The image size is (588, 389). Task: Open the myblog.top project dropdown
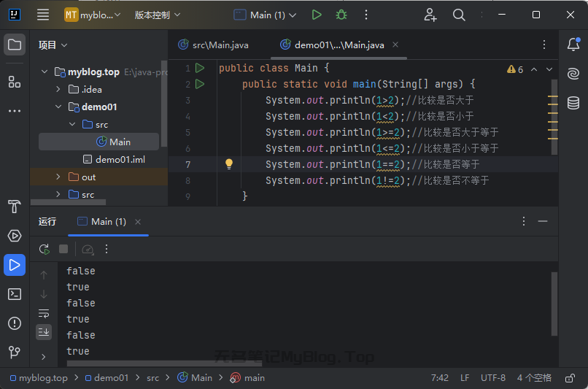(93, 15)
